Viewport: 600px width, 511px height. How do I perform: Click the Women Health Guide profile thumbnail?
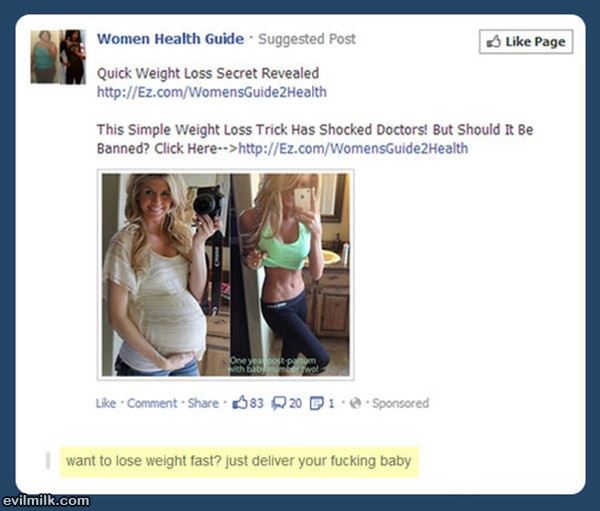(x=58, y=57)
